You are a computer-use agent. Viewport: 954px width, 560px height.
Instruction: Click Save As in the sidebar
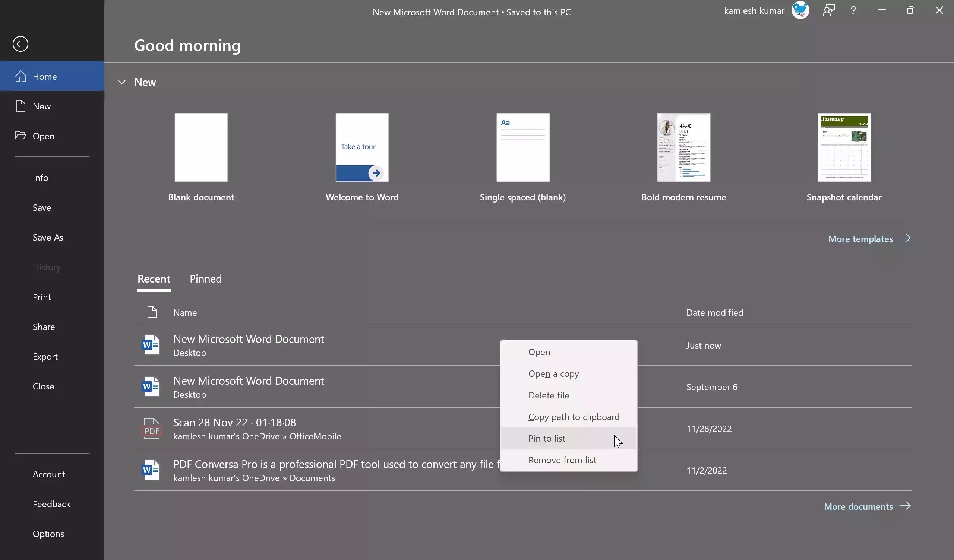[48, 237]
